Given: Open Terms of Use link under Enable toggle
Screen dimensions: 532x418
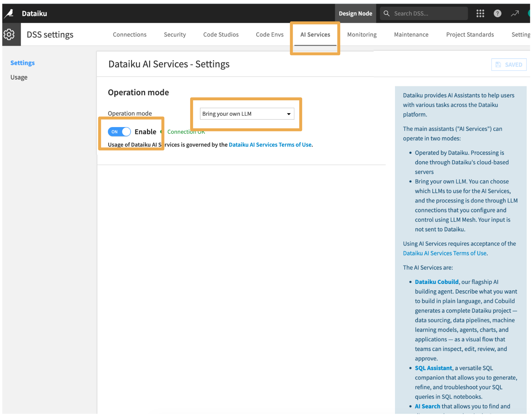Looking at the screenshot, I should [x=270, y=145].
